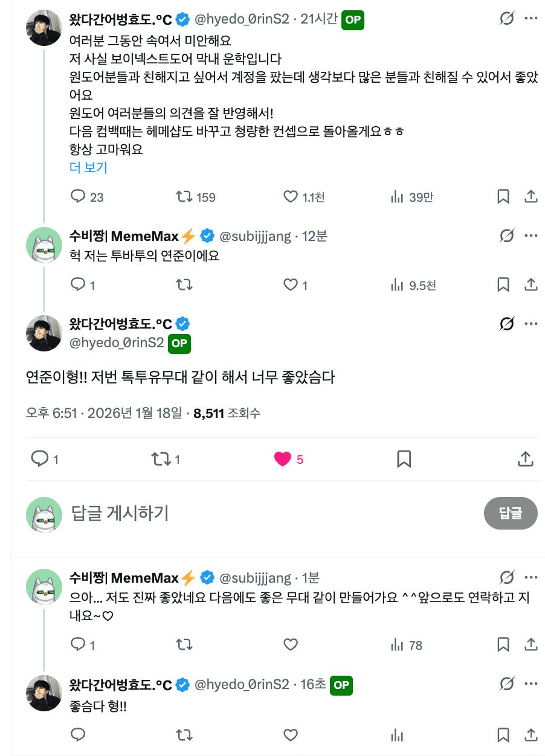This screenshot has width=545, height=756.
Task: Expand the post with 더 보기
Action: click(88, 168)
